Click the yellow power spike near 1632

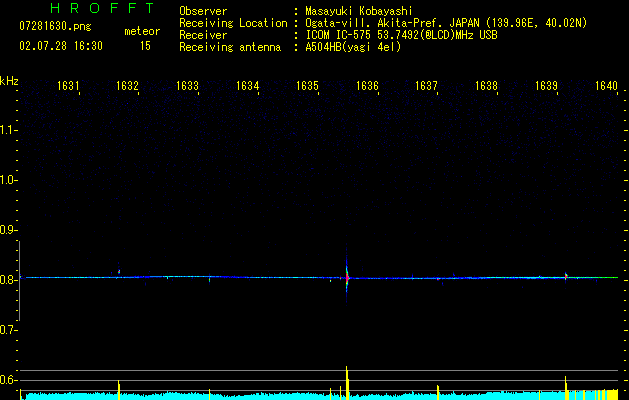pyautogui.click(x=119, y=390)
